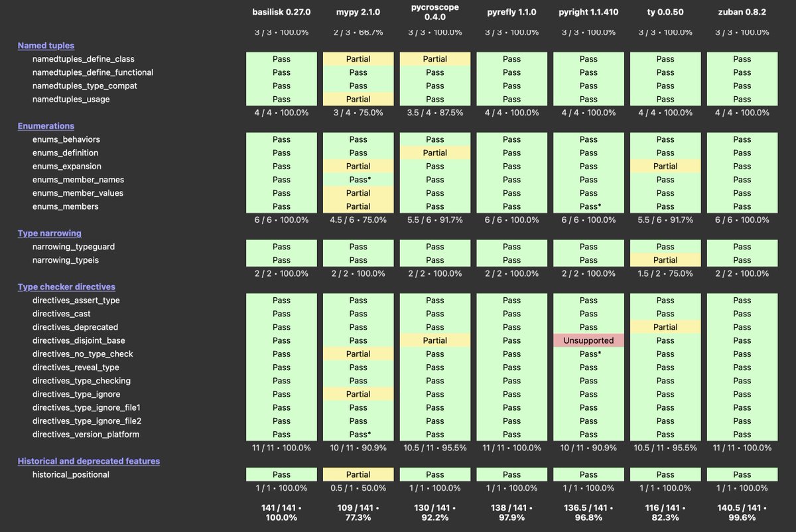
Task: Click ty's Partial cell for enums_expansion
Action: [x=665, y=166]
